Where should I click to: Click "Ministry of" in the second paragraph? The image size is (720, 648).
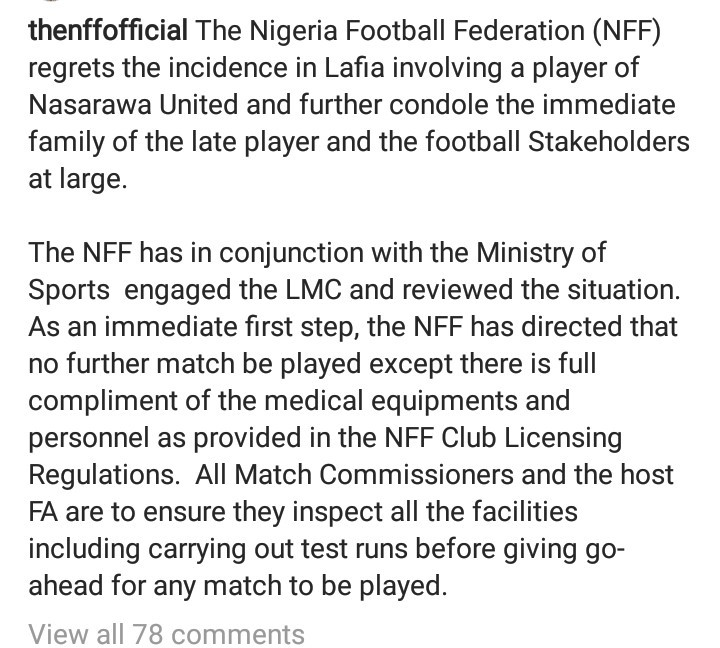pyautogui.click(x=541, y=254)
